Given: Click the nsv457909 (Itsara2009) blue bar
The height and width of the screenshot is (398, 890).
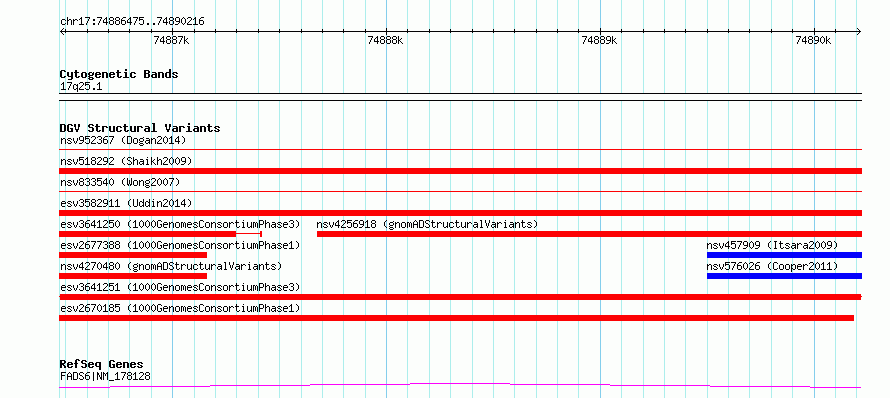Looking at the screenshot, I should [x=784, y=255].
